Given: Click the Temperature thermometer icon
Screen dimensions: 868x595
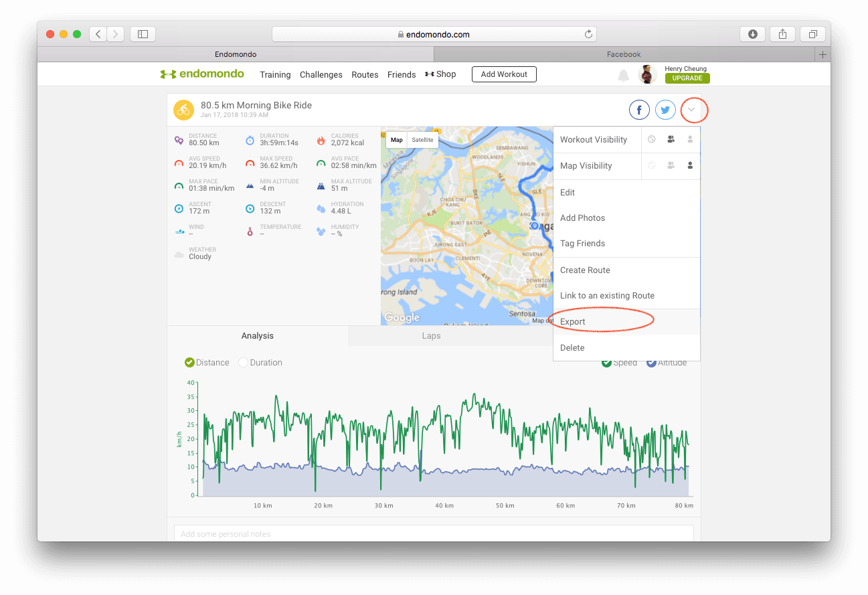Looking at the screenshot, I should tap(250, 232).
